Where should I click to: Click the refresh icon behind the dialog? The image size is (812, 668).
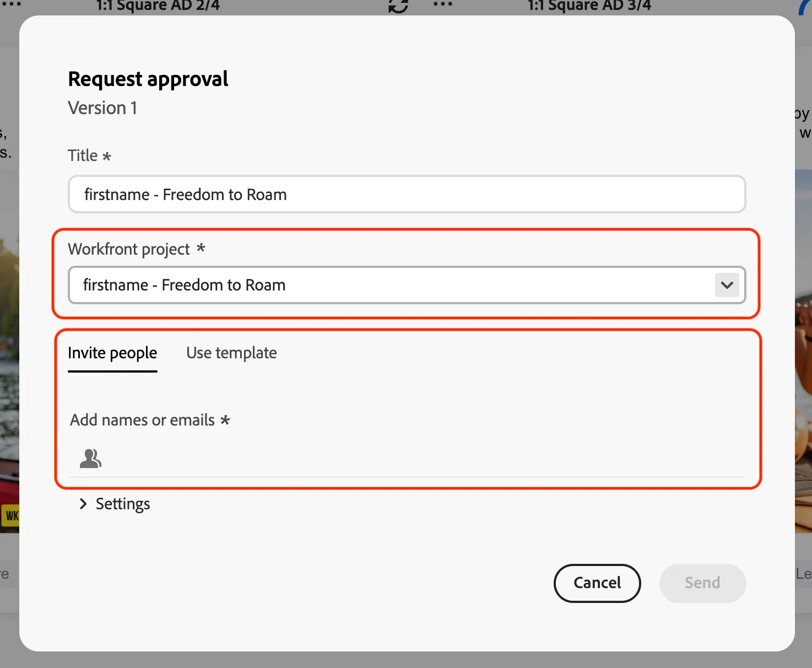(398, 6)
